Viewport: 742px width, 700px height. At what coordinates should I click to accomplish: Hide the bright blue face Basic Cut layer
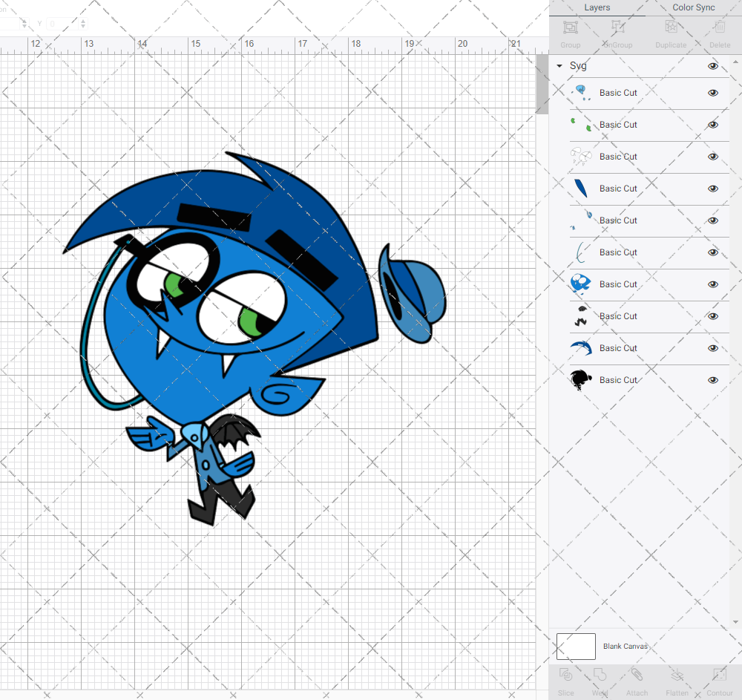(x=712, y=284)
